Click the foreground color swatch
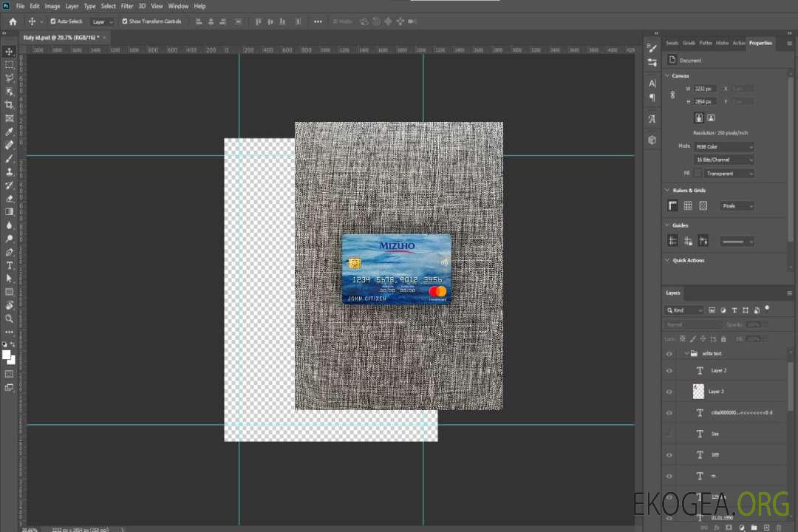 (7, 355)
